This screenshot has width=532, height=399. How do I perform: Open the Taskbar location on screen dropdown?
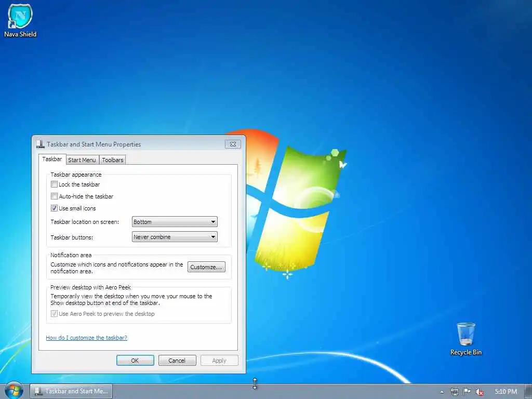pos(175,222)
